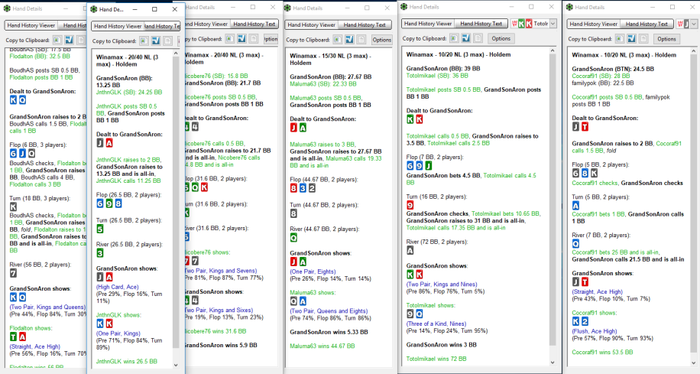
Task: Click blue forum-format copy icon in Cocoraf91 hand window
Action: tap(632, 39)
